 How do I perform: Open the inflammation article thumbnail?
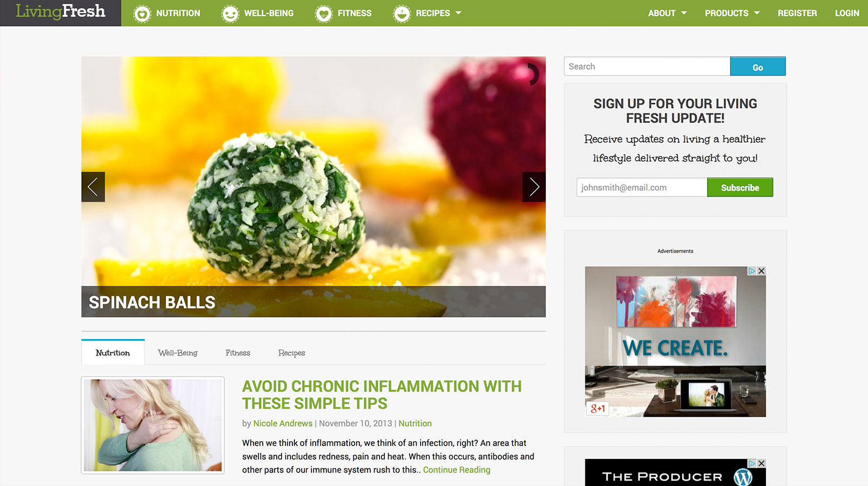(x=153, y=425)
